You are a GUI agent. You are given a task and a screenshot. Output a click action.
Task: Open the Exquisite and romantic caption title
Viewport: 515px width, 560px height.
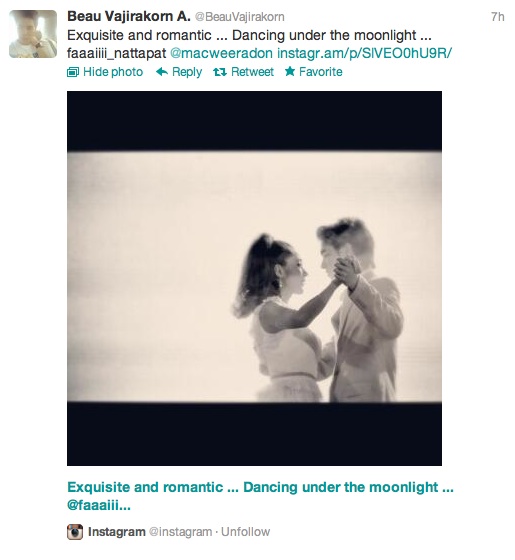260,496
